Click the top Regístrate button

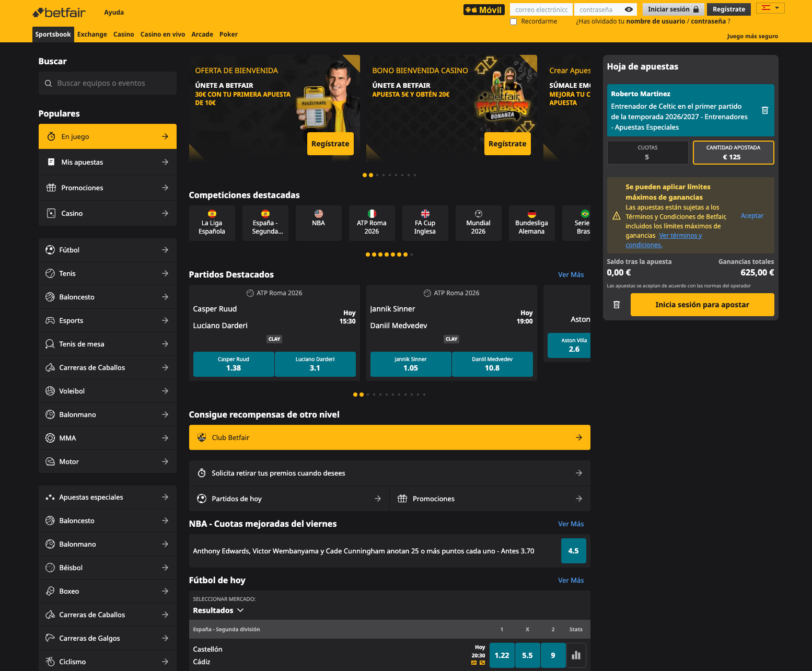[x=729, y=9]
